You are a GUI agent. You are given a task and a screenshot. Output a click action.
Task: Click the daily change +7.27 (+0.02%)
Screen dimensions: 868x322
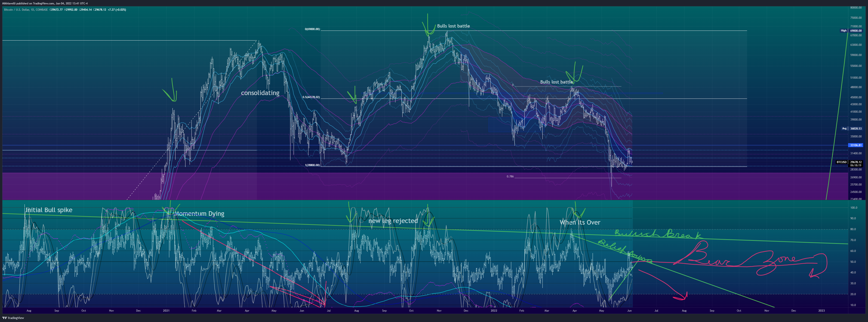[x=117, y=10]
